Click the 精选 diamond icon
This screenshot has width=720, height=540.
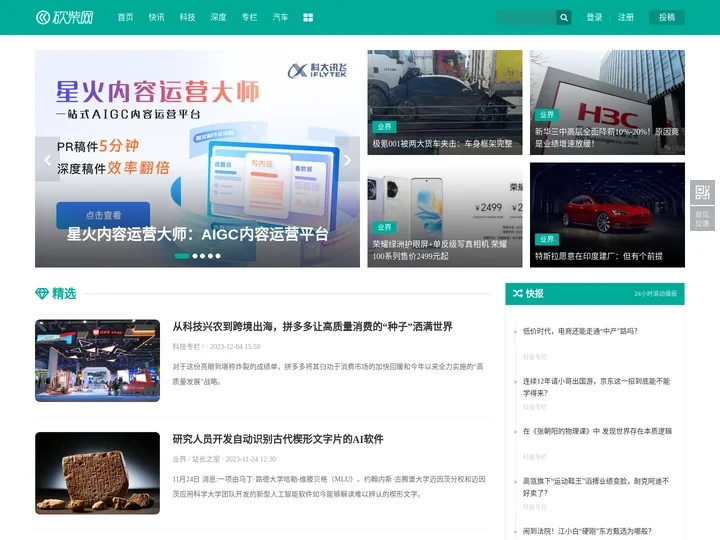click(x=42, y=293)
